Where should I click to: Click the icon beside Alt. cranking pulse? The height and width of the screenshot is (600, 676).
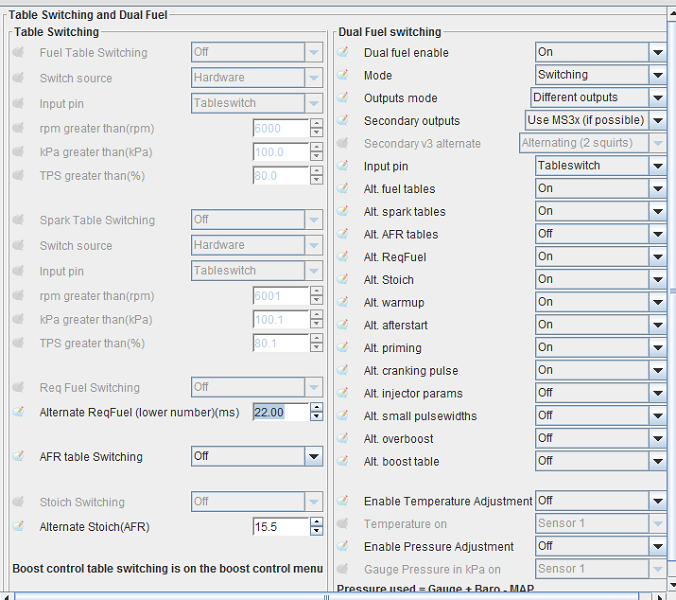[x=343, y=371]
